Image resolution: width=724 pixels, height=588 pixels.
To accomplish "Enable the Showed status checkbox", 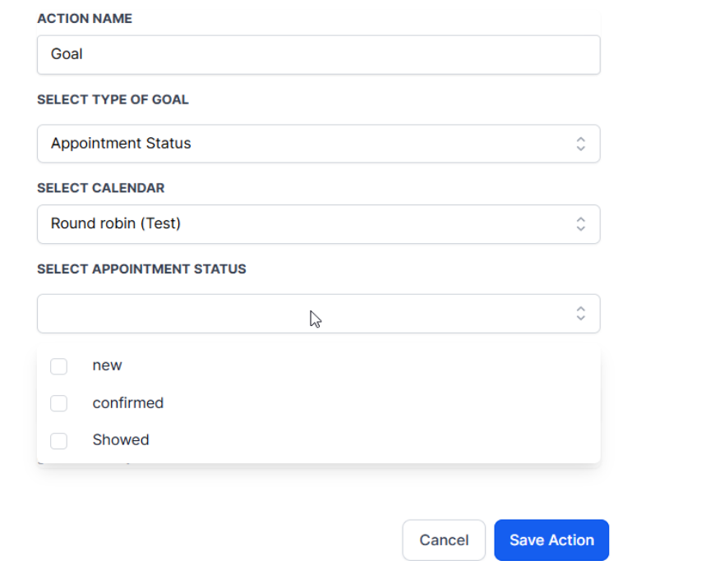I will pyautogui.click(x=58, y=441).
